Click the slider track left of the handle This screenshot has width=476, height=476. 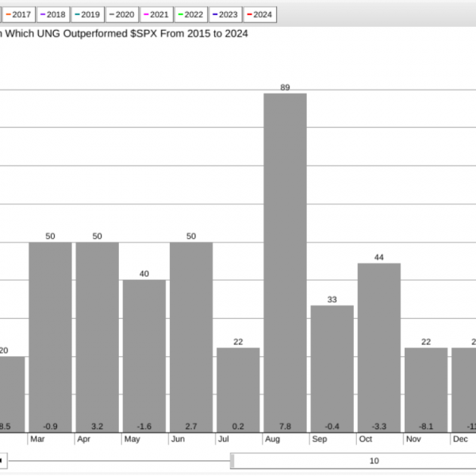tap(119, 461)
